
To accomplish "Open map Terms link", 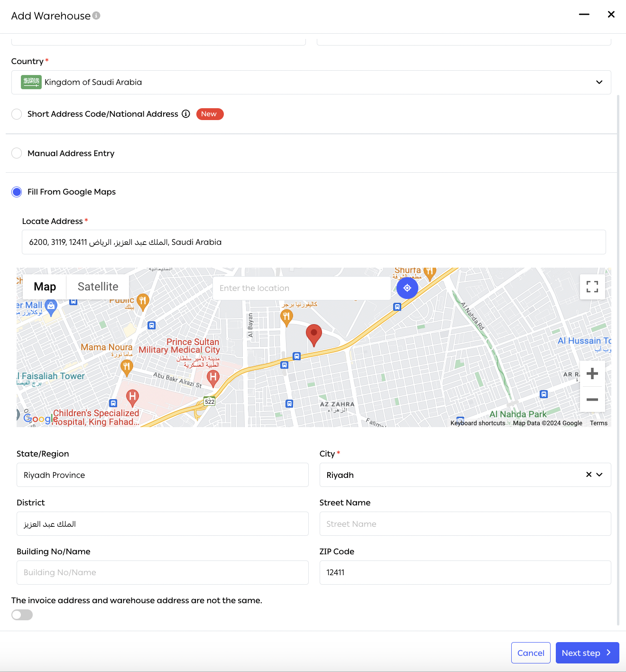I will click(x=598, y=423).
